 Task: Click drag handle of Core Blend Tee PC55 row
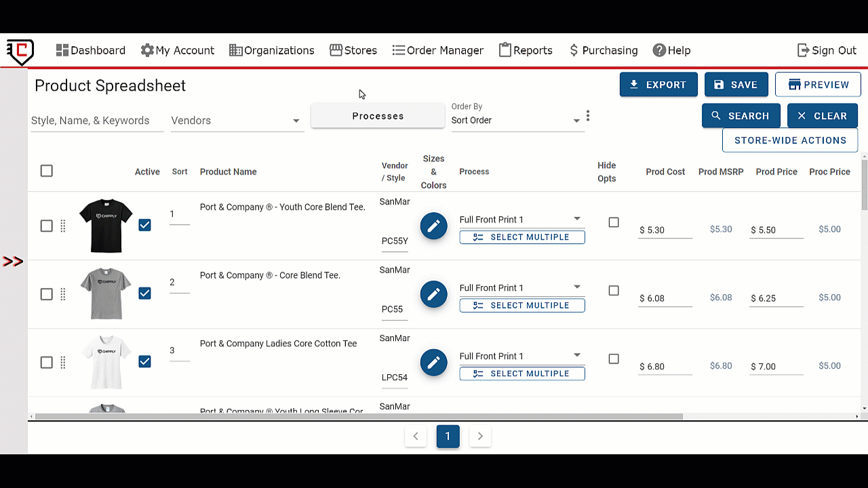63,294
